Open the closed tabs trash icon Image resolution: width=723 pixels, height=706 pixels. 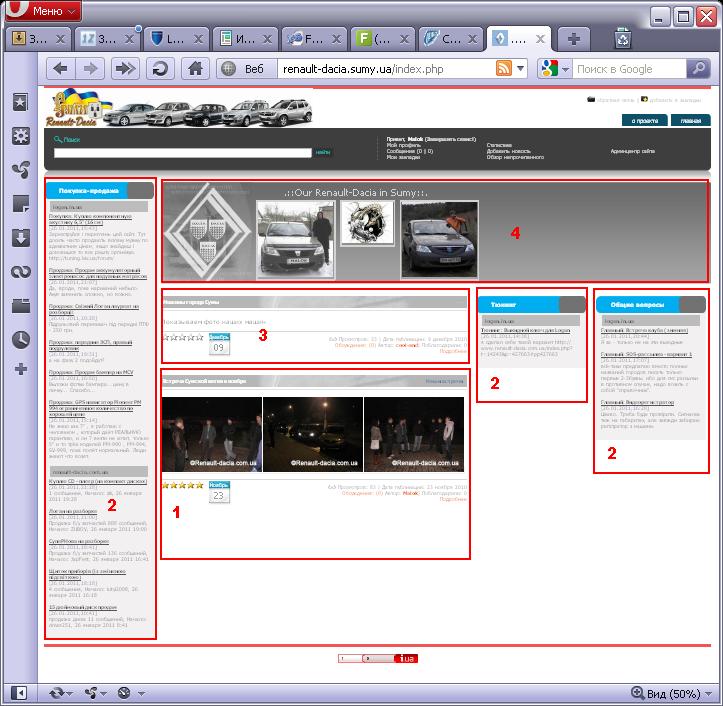coord(624,39)
